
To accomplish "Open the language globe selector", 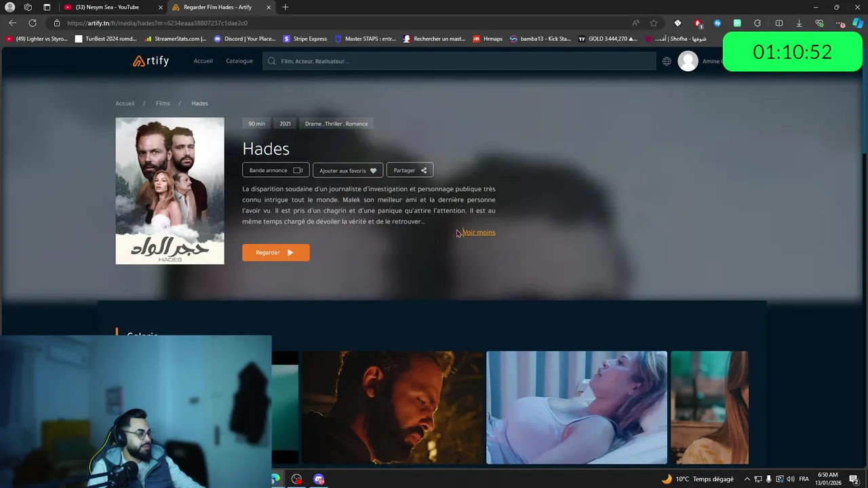I will (667, 61).
